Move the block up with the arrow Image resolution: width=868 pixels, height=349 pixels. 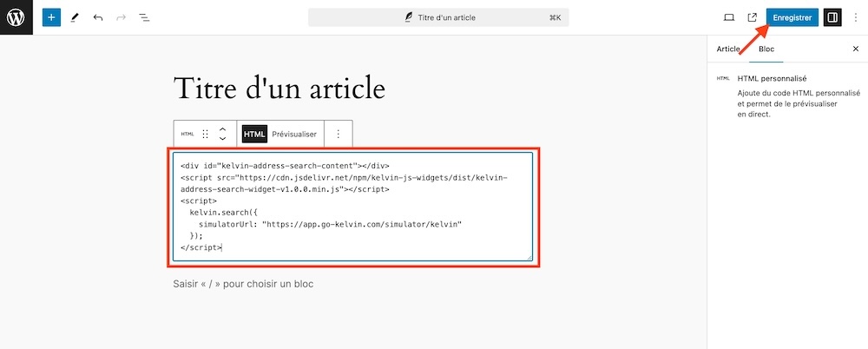222,129
